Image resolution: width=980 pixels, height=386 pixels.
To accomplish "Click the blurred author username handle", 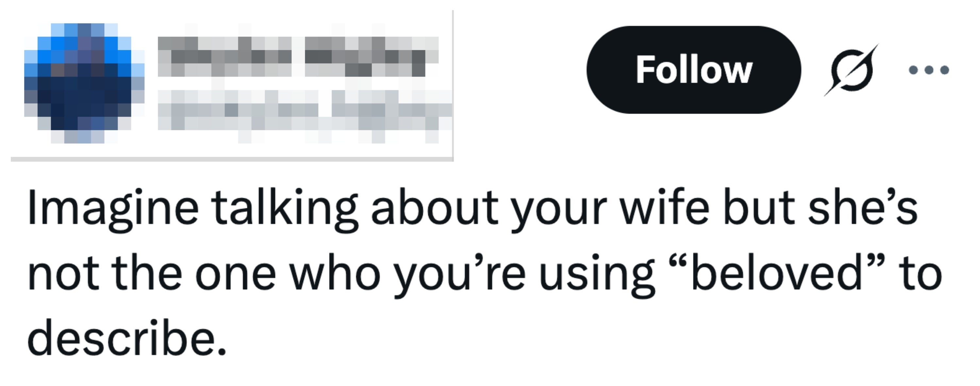I will pyautogui.click(x=304, y=111).
